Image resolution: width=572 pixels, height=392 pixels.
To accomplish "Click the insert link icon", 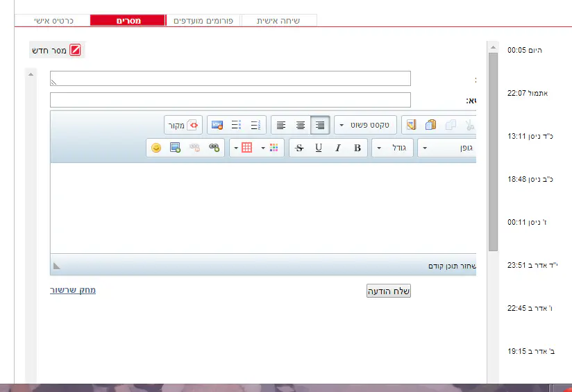I will coord(214,148).
